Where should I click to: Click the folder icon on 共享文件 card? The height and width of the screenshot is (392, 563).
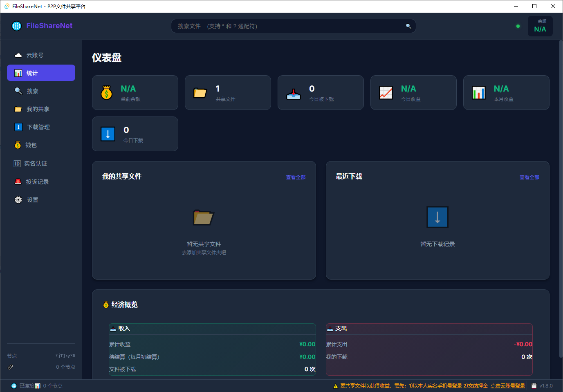click(200, 93)
